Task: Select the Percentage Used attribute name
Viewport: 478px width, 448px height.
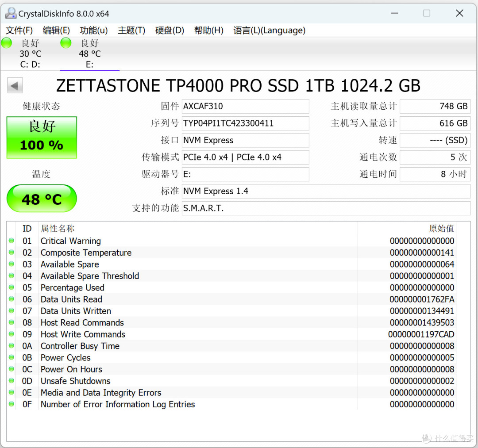Action: (73, 287)
